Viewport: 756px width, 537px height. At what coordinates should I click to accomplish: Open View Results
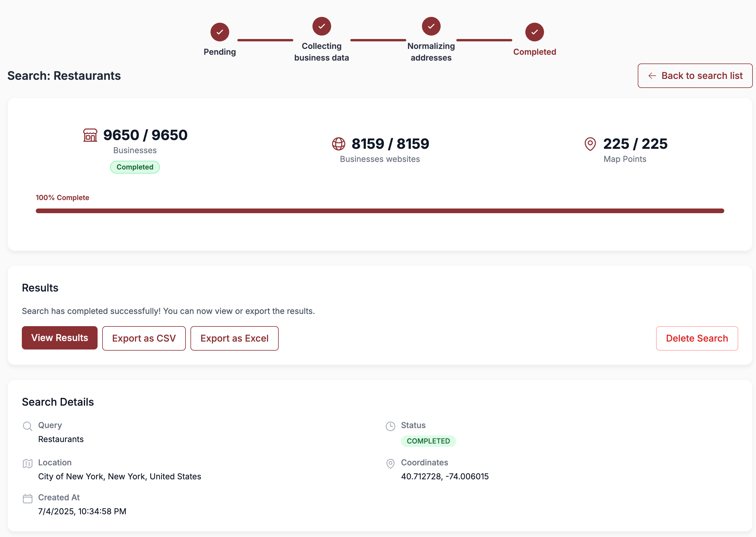coord(59,338)
